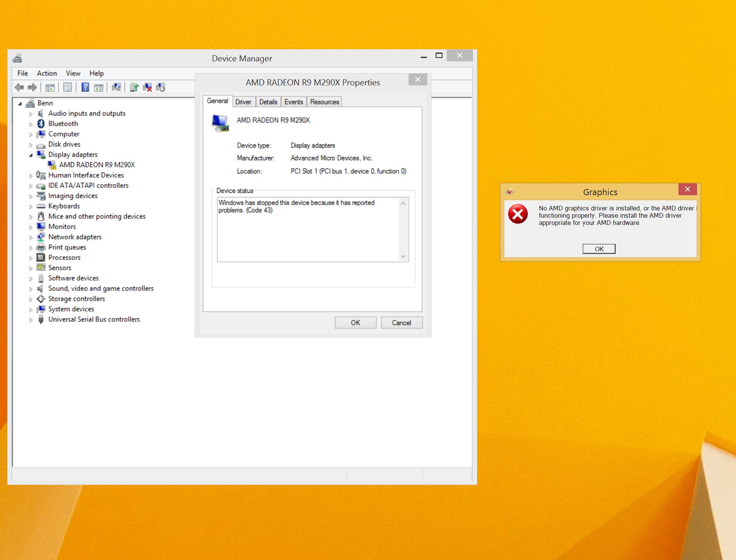Image resolution: width=736 pixels, height=560 pixels.
Task: Click the blue Help toolbar icon
Action: click(x=85, y=87)
